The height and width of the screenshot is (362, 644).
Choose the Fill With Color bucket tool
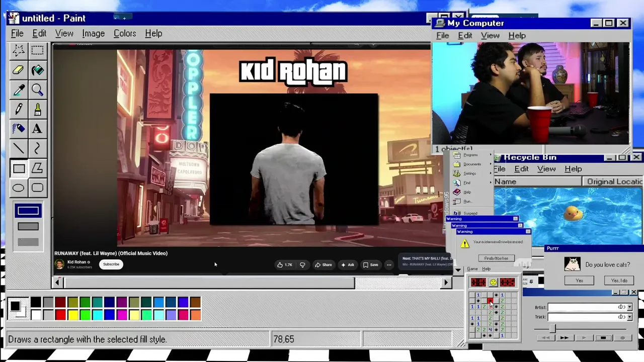coord(37,70)
